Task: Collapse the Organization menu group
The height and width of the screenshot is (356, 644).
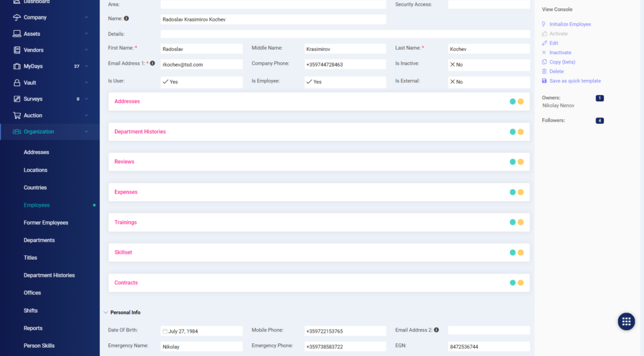Action: tap(86, 131)
